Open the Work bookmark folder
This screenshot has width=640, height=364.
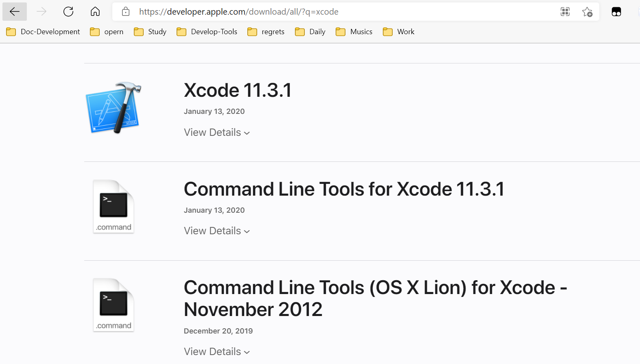[x=399, y=32]
